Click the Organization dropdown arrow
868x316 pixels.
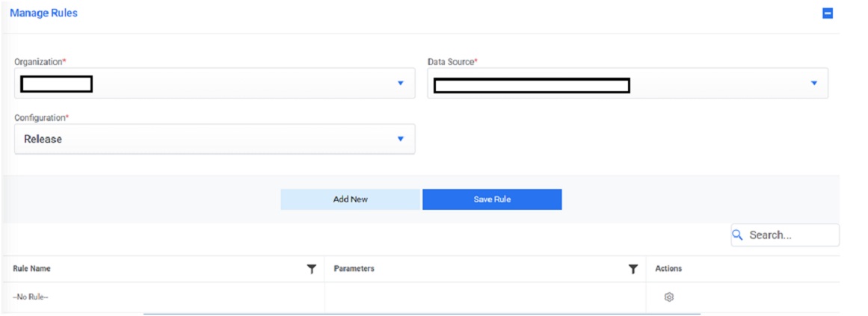[400, 83]
